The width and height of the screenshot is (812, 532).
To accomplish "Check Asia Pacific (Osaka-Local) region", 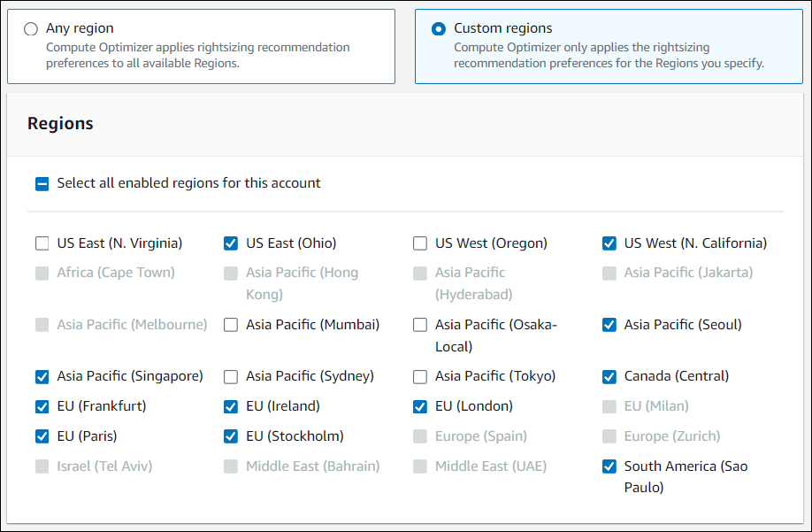I will pos(420,325).
